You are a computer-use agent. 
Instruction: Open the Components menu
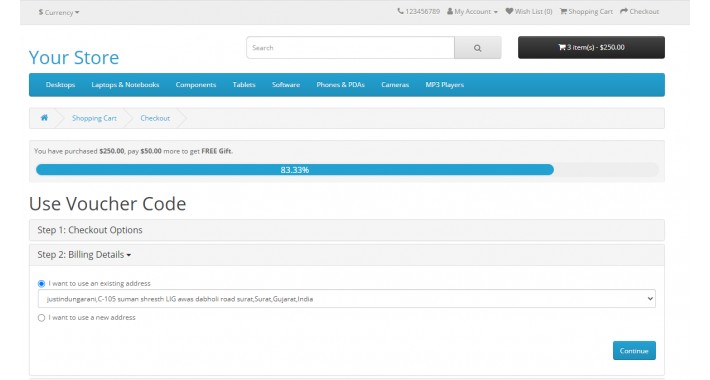coord(196,85)
